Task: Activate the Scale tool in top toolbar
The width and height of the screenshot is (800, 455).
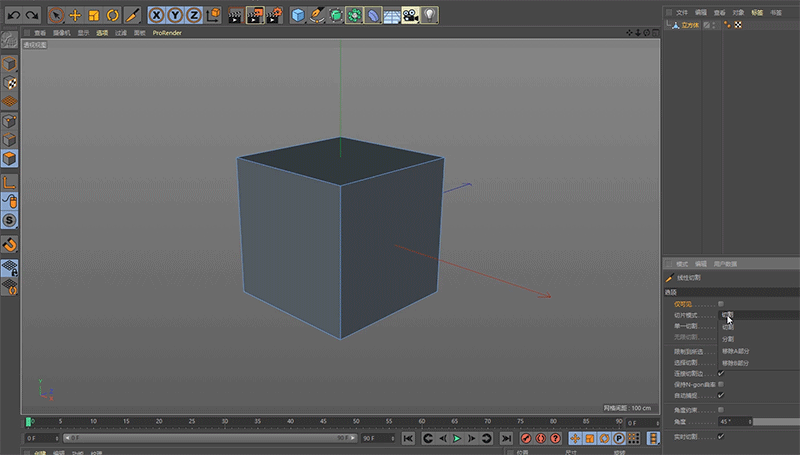Action: tap(94, 15)
